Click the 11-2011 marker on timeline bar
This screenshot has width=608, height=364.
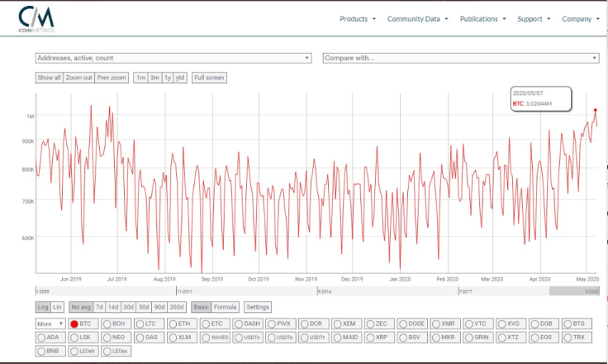tap(184, 291)
